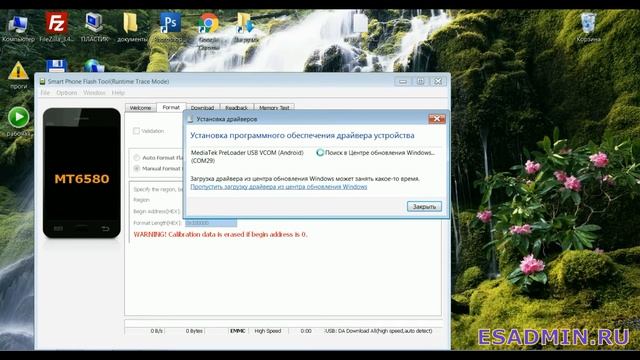Maximize the Smart Phone Flash Tool window
This screenshot has height=360, width=640.
pos(420,81)
